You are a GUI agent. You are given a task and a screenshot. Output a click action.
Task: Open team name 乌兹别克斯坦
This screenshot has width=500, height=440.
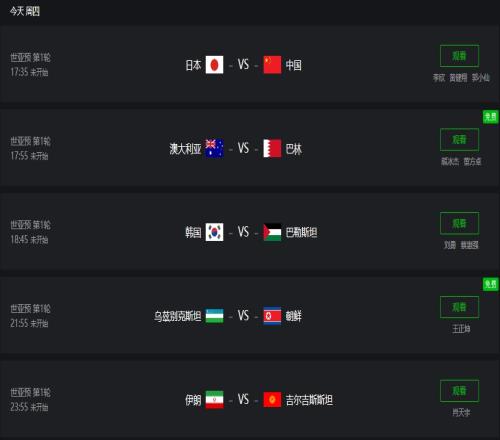(177, 316)
